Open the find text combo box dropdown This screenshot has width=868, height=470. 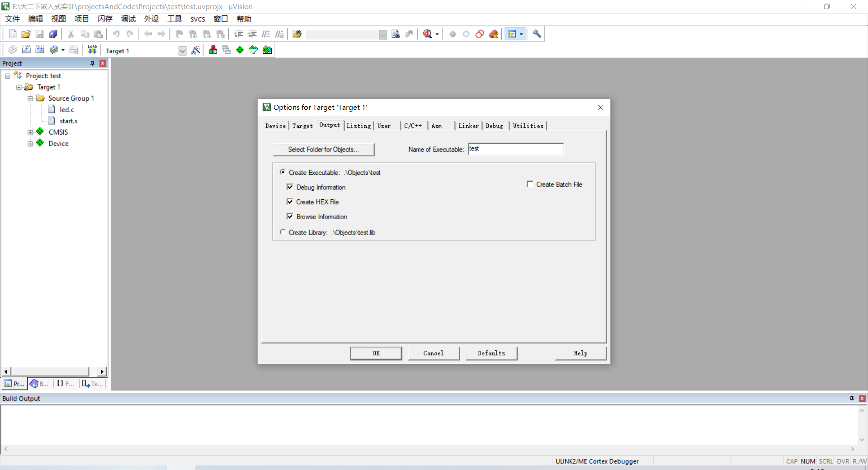(x=383, y=35)
